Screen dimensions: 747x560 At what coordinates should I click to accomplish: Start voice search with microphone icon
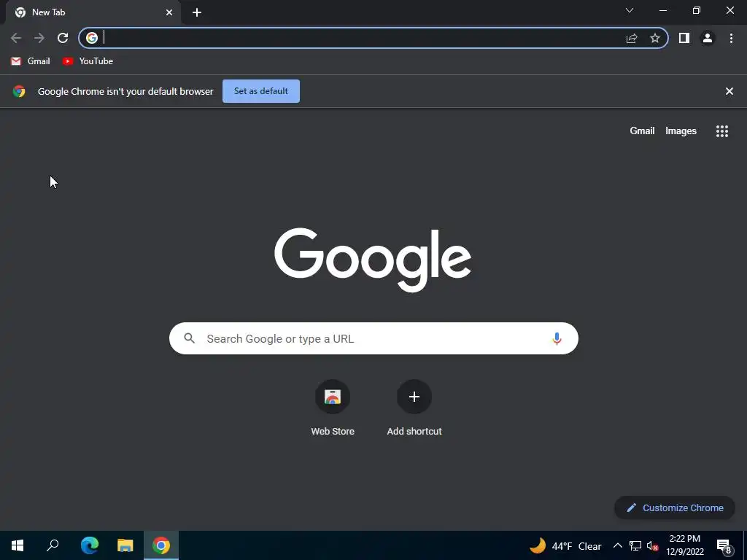point(557,338)
